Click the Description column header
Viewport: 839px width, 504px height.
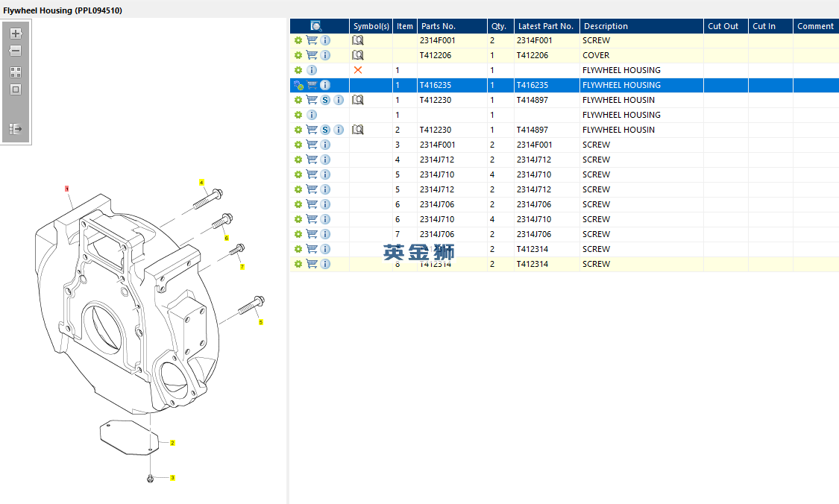[x=641, y=26]
